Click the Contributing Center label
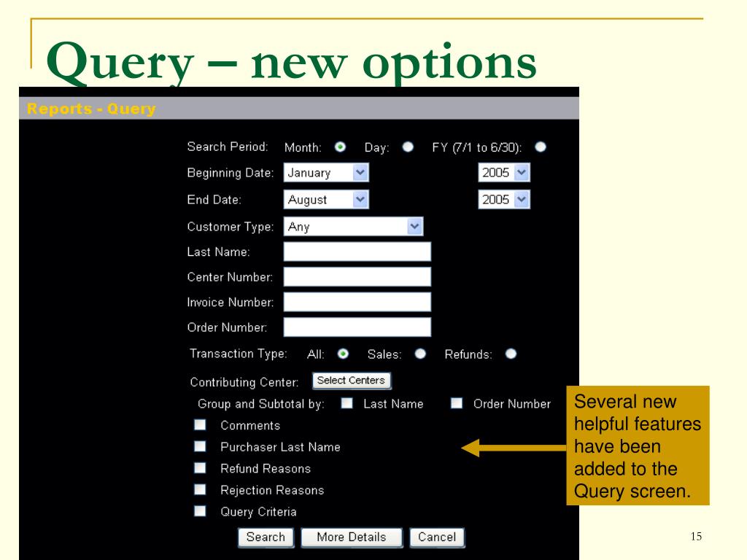This screenshot has height=560, width=747. pos(244,382)
